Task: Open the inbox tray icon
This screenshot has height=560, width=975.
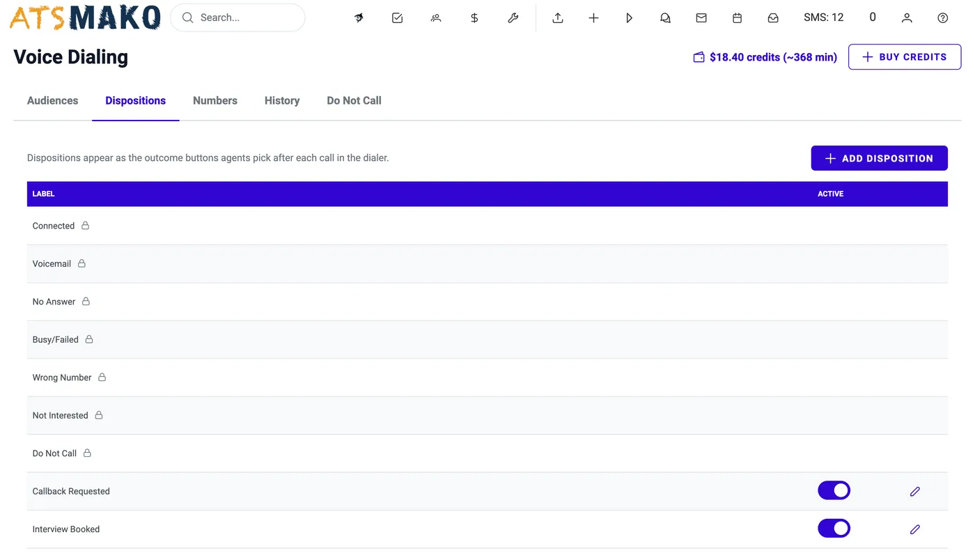Action: click(773, 18)
